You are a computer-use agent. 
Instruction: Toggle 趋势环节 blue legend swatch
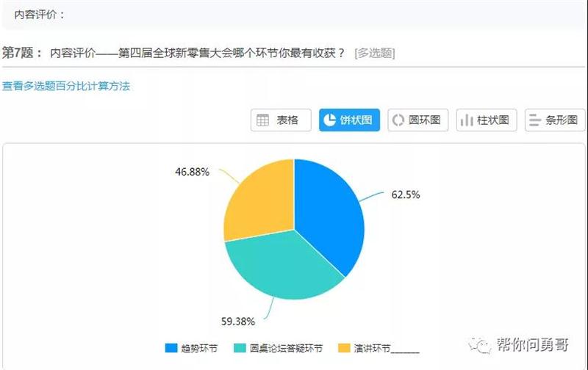coord(171,348)
